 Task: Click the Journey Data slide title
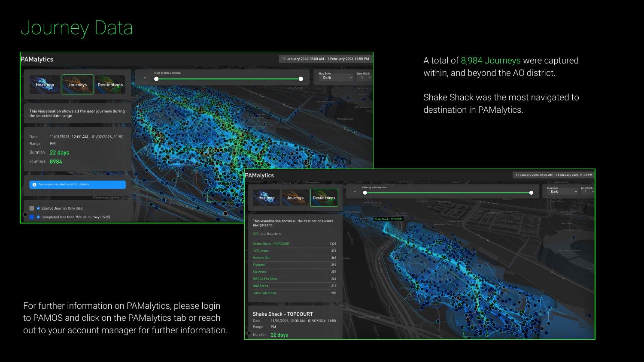[77, 28]
